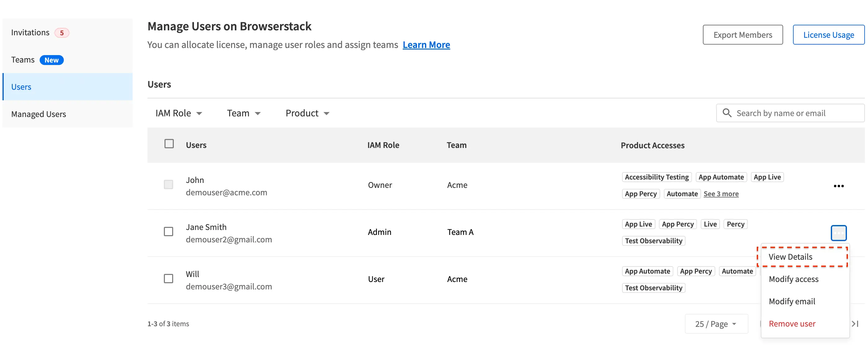Change items per page via 25/Page dropdown
The image size is (868, 351).
tap(717, 323)
